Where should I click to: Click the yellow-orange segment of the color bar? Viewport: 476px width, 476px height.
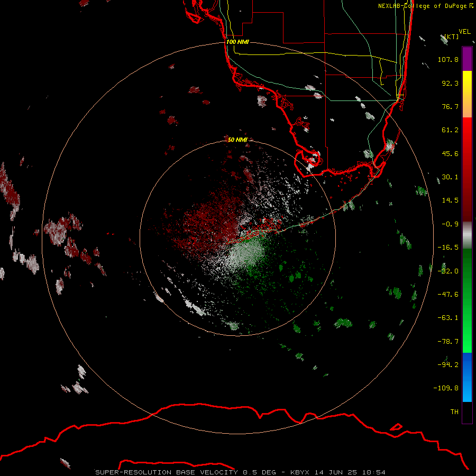click(x=467, y=94)
